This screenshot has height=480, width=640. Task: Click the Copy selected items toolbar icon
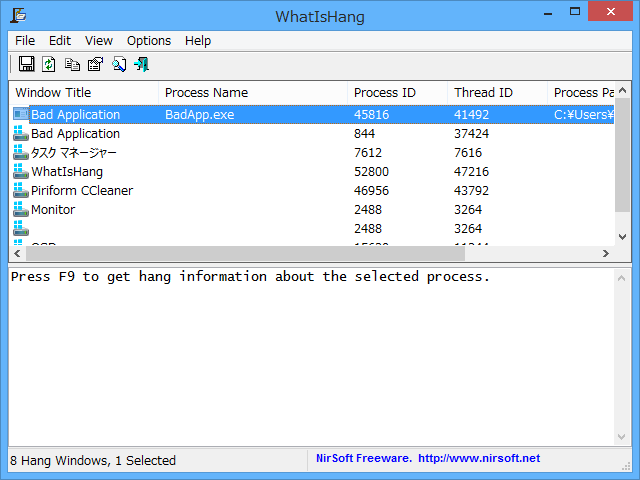[72, 64]
